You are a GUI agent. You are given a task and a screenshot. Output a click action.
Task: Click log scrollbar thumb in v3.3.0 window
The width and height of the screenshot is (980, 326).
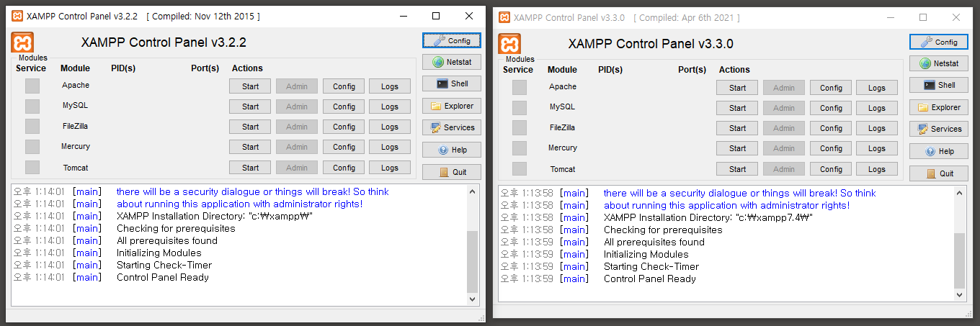960,260
